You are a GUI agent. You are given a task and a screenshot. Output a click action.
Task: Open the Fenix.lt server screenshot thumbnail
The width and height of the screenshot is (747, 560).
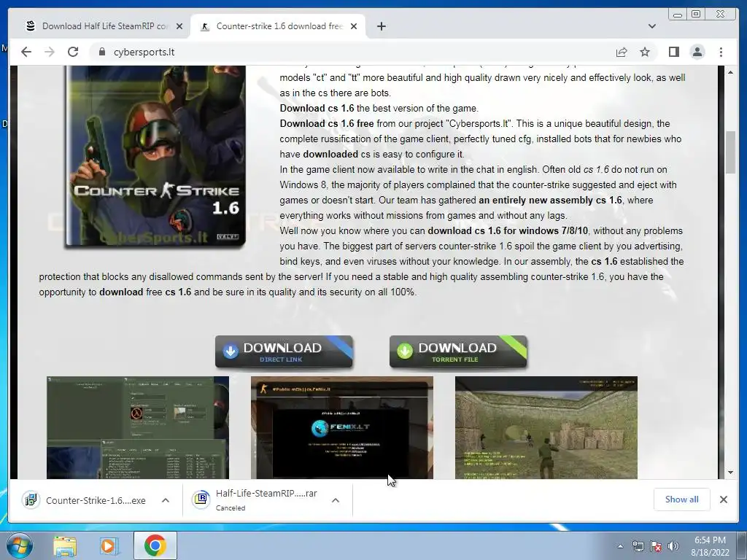pos(342,427)
